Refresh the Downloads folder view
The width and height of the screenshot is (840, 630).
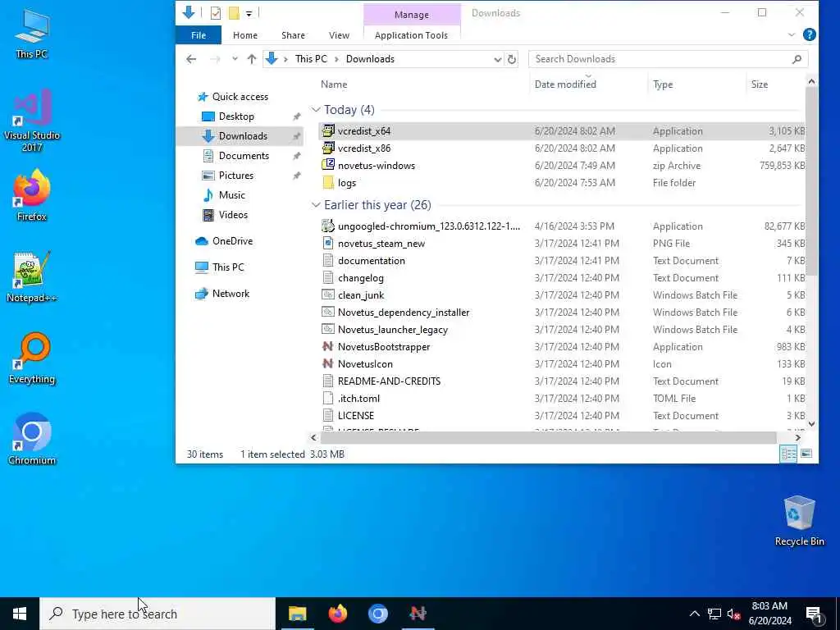pyautogui.click(x=512, y=59)
